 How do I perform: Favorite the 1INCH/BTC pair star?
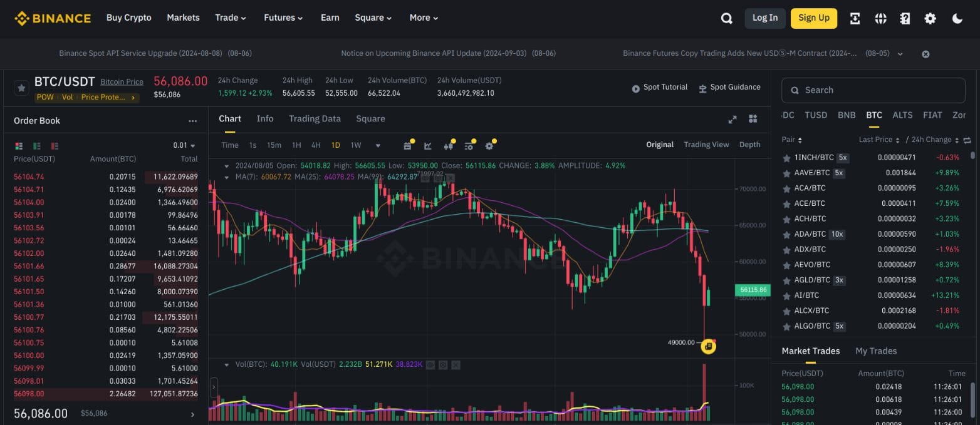point(786,158)
